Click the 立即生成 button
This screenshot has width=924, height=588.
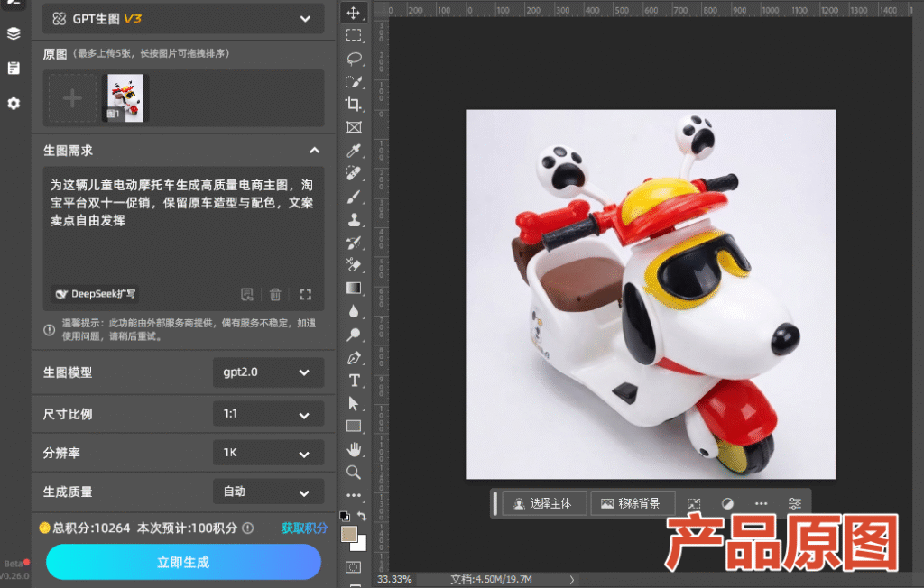(183, 562)
